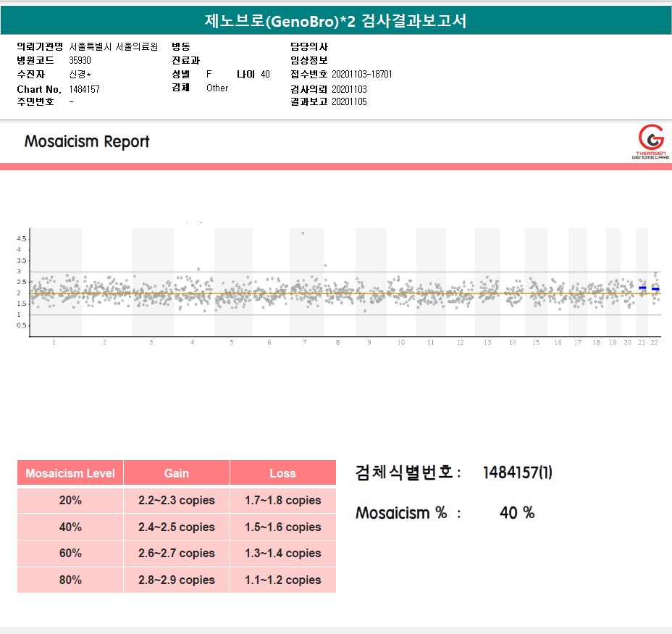
Task: Select the Gain column header
Action: 177,473
